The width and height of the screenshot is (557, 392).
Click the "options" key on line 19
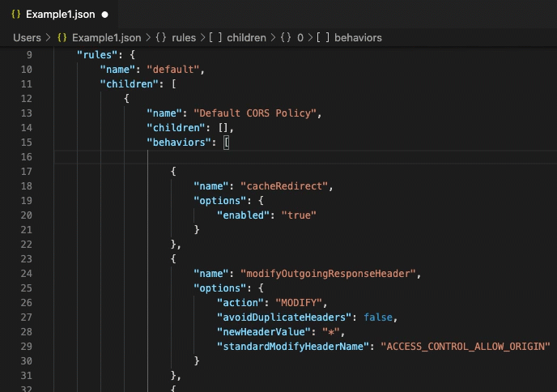(x=220, y=201)
